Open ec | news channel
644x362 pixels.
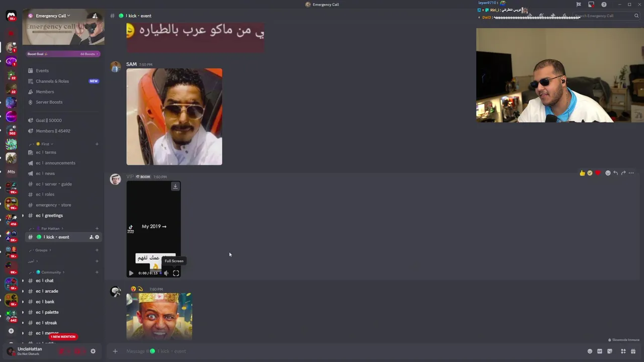coord(63,173)
